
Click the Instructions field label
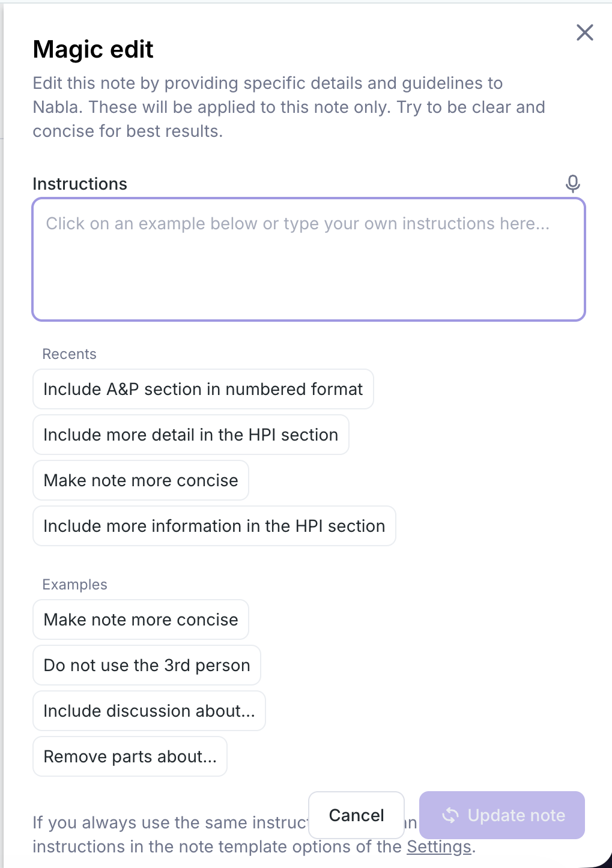point(80,184)
